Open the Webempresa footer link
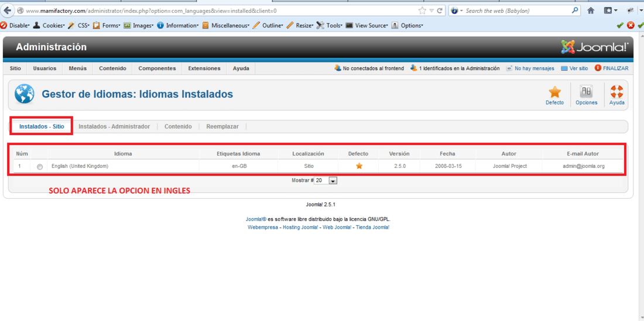The width and height of the screenshot is (644, 321). click(x=263, y=227)
